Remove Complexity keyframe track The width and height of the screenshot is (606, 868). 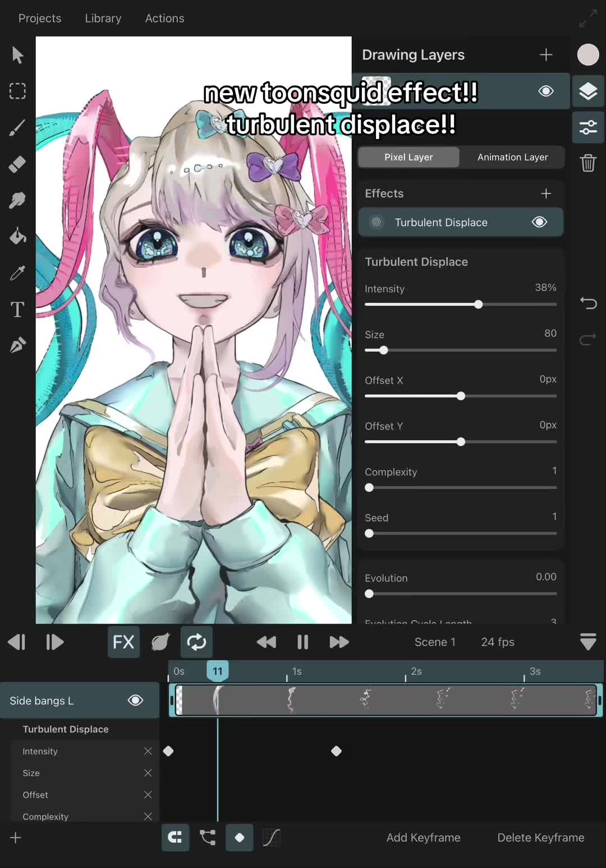(148, 816)
